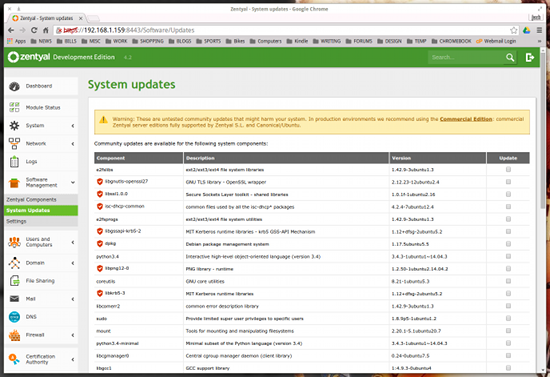Check the update box for dpkg

(508, 244)
